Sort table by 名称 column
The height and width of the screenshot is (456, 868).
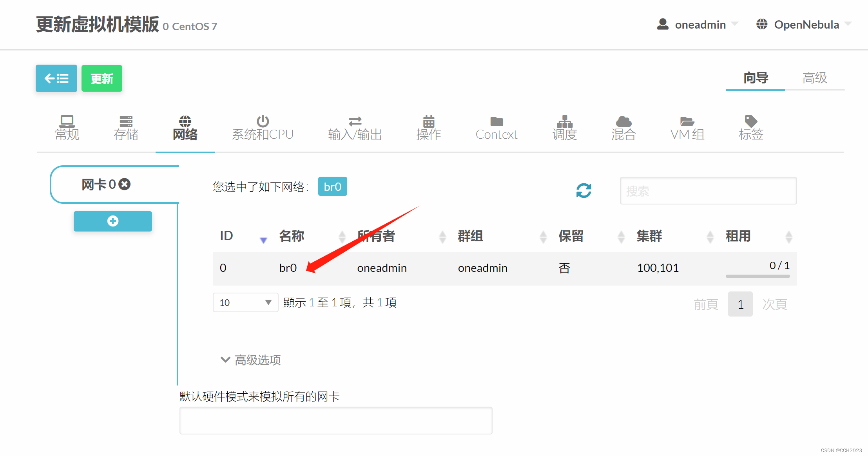pyautogui.click(x=292, y=236)
